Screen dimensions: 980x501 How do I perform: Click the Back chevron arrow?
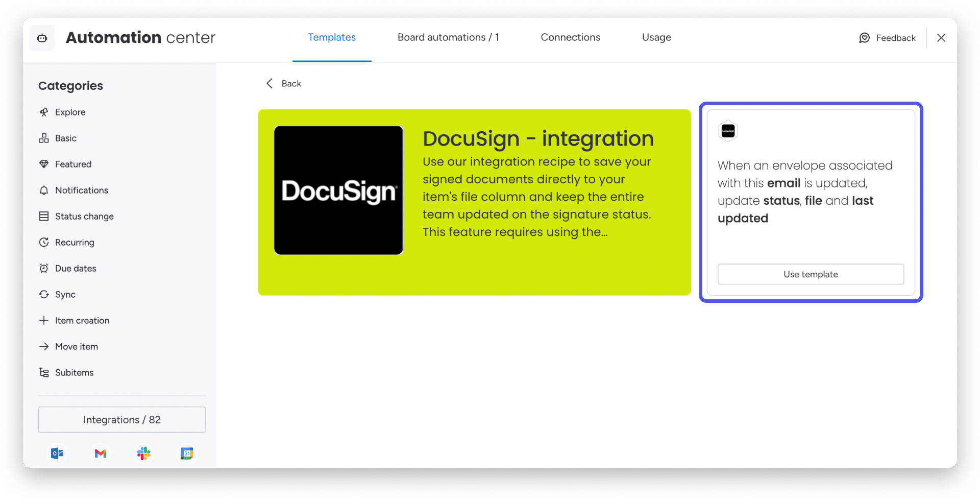[x=269, y=83]
